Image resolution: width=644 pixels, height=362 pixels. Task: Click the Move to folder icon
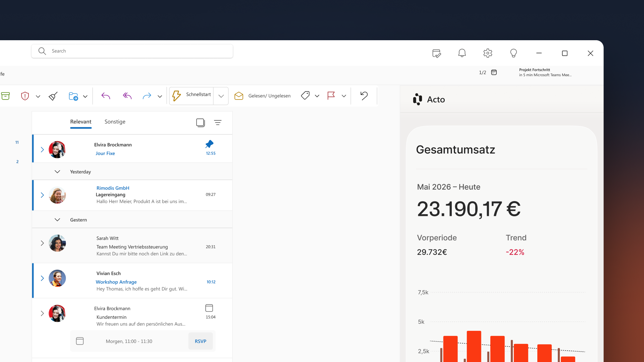point(73,96)
